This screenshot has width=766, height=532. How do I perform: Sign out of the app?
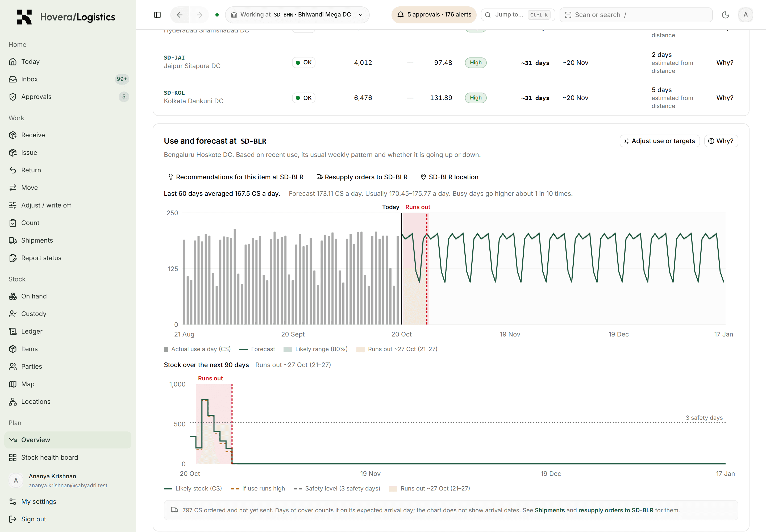click(x=68, y=519)
